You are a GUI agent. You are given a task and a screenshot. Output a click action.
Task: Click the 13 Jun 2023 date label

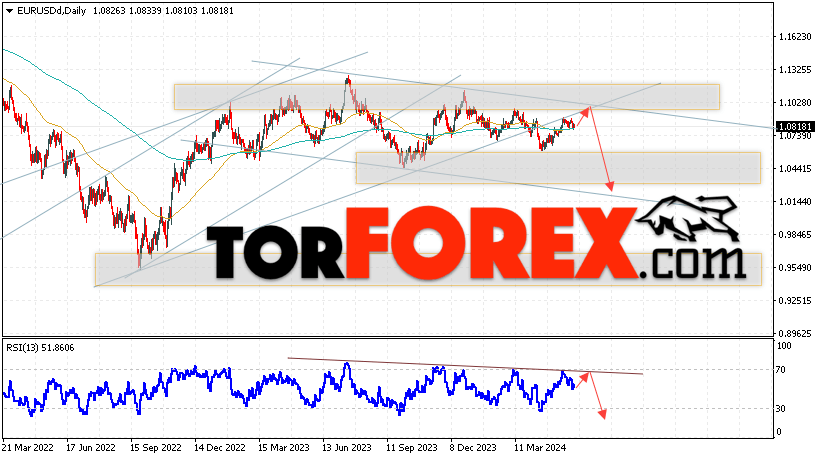point(347,448)
